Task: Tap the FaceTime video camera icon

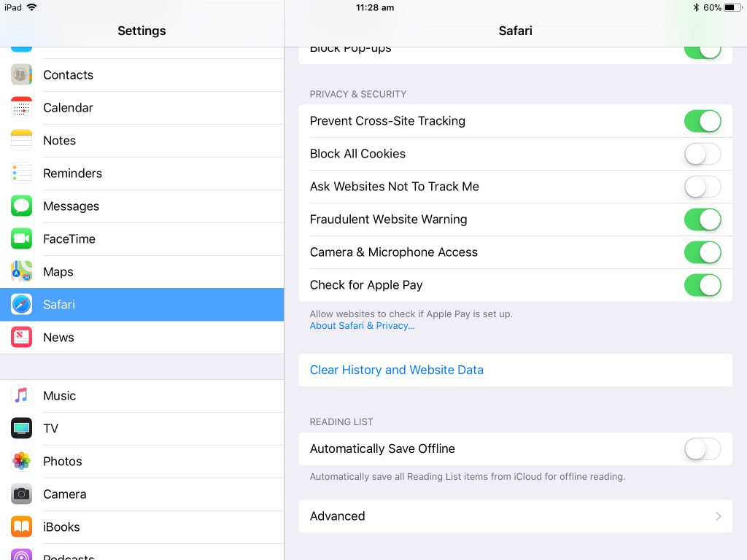Action: pyautogui.click(x=21, y=239)
